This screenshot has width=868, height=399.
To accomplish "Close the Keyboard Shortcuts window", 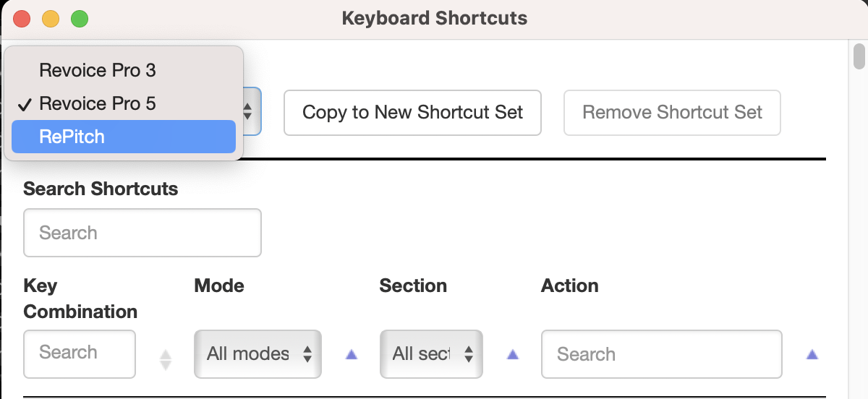I will pyautogui.click(x=22, y=19).
